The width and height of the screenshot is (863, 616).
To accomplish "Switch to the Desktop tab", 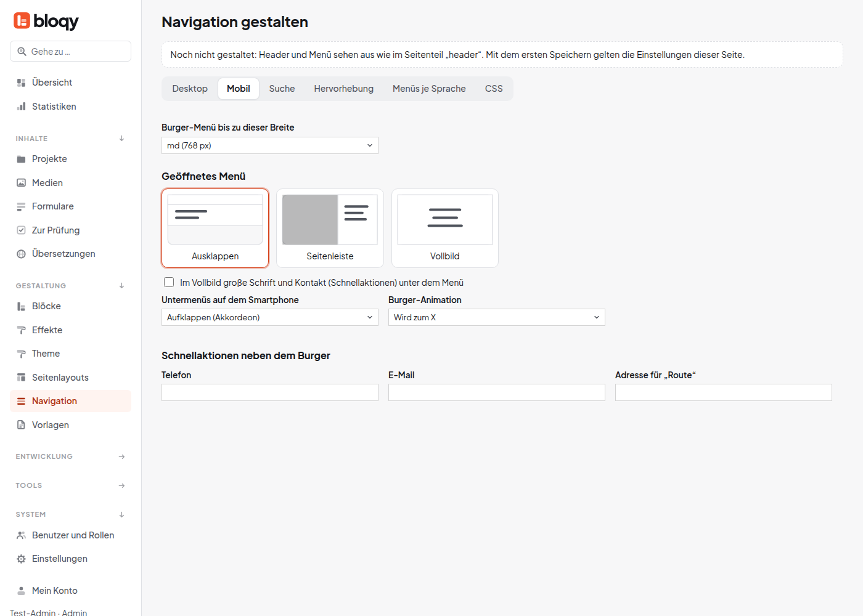I will point(190,89).
